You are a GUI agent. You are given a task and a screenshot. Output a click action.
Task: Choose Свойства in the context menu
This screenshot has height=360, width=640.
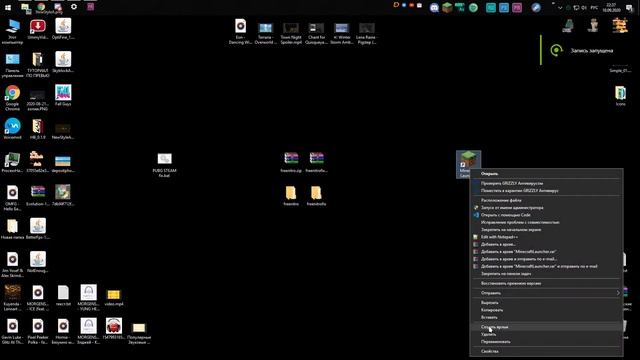point(547,351)
